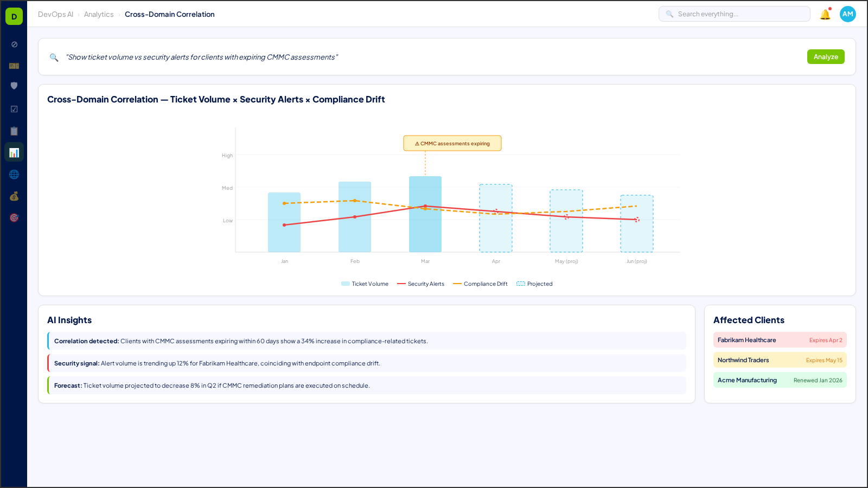This screenshot has width=868, height=488.
Task: Navigate to the Analytics breadcrumb item
Action: click(x=99, y=14)
